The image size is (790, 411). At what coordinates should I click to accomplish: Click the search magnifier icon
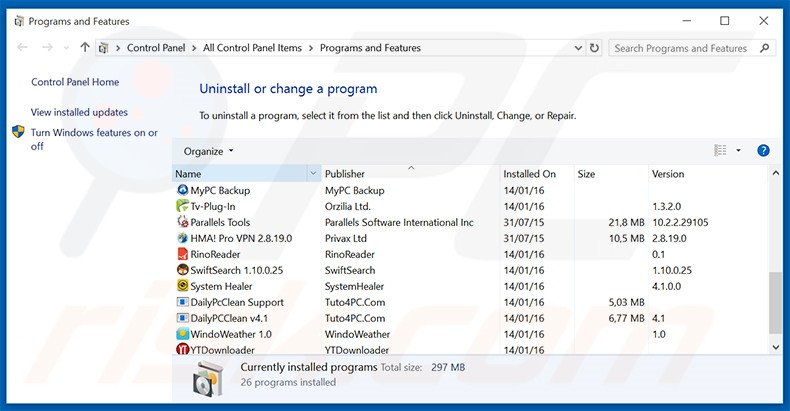pyautogui.click(x=764, y=48)
